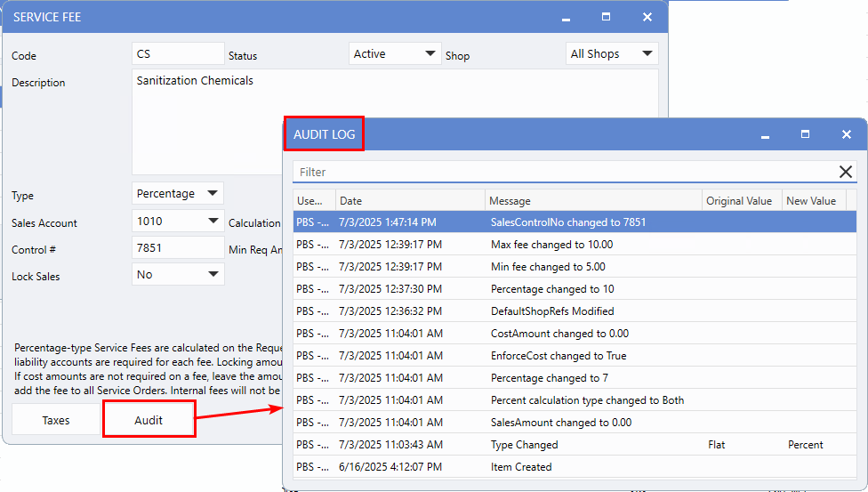Open the Status dropdown showing Active

tap(395, 54)
